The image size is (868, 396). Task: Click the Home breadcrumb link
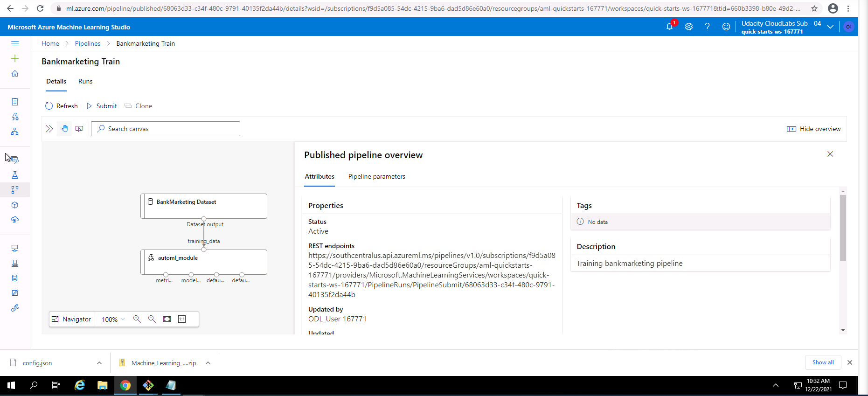pyautogui.click(x=50, y=43)
